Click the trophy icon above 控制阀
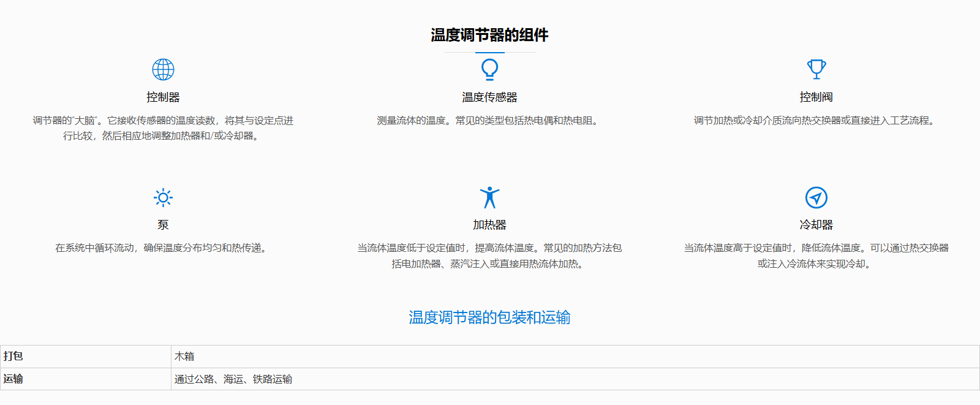This screenshot has width=980, height=405. (x=816, y=69)
